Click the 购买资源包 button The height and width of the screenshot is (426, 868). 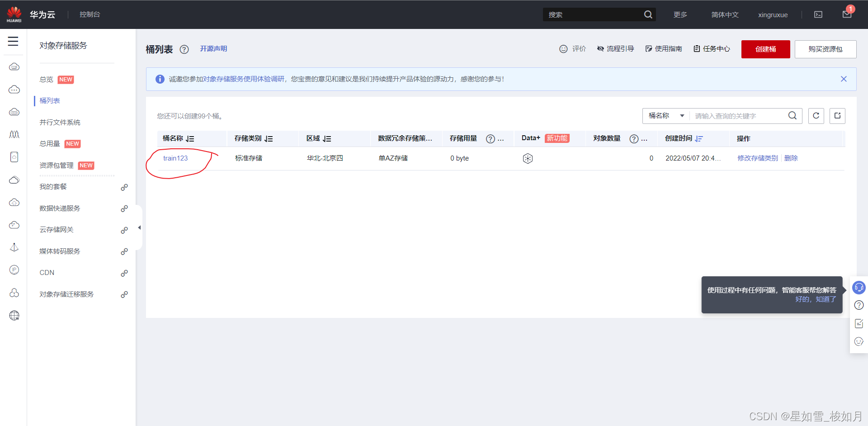(x=826, y=49)
